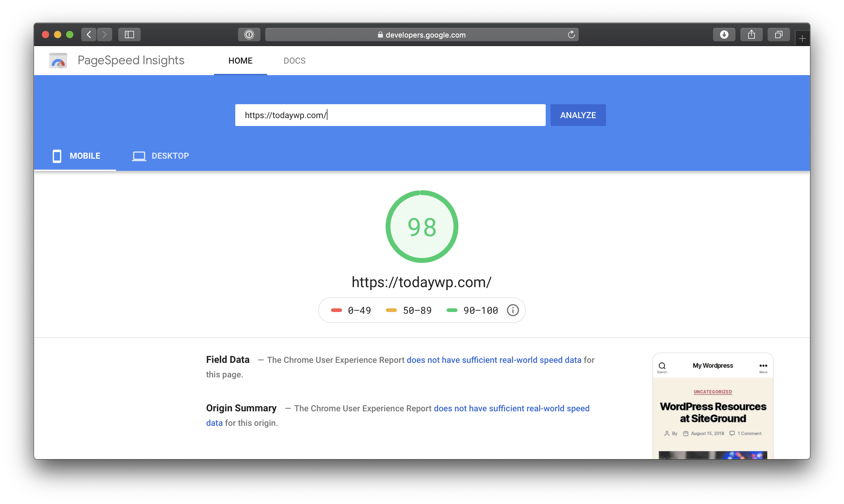Click the https://todaywp.com/ heading text
Screen dimensions: 844x504
click(421, 282)
